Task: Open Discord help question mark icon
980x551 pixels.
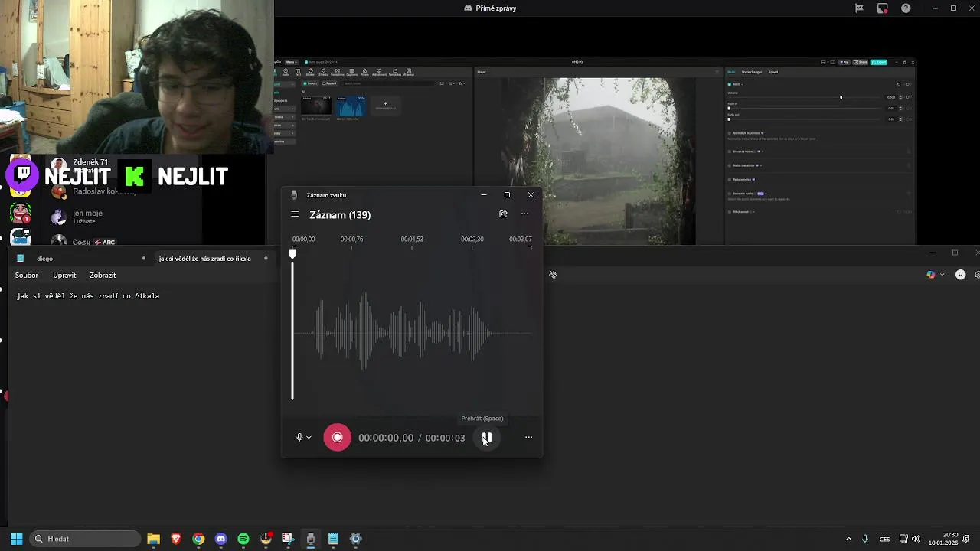Action: (x=906, y=8)
